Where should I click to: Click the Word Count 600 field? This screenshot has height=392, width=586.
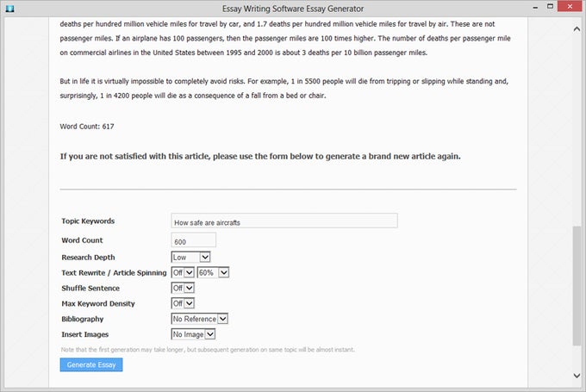click(x=193, y=240)
